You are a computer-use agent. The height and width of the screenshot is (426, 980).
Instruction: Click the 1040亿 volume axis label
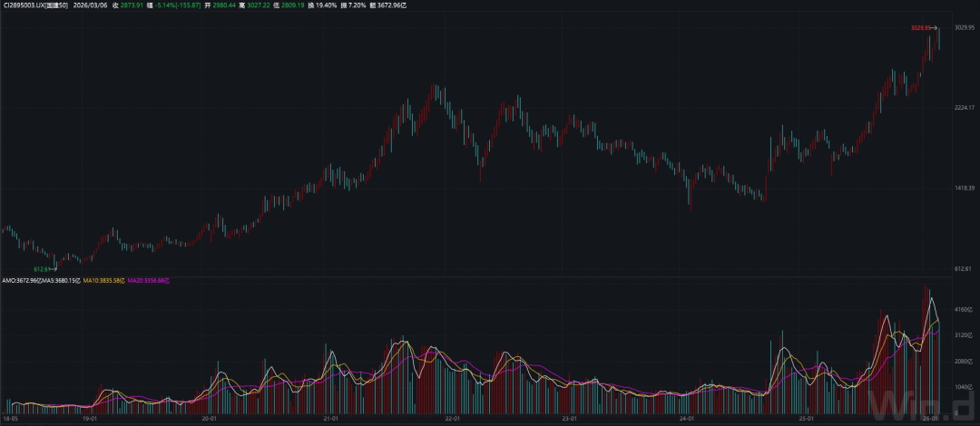[965, 387]
